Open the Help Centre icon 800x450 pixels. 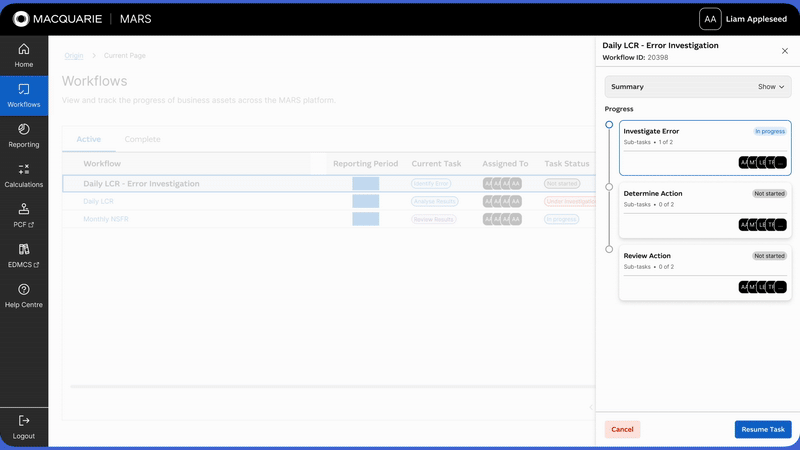tap(23, 289)
